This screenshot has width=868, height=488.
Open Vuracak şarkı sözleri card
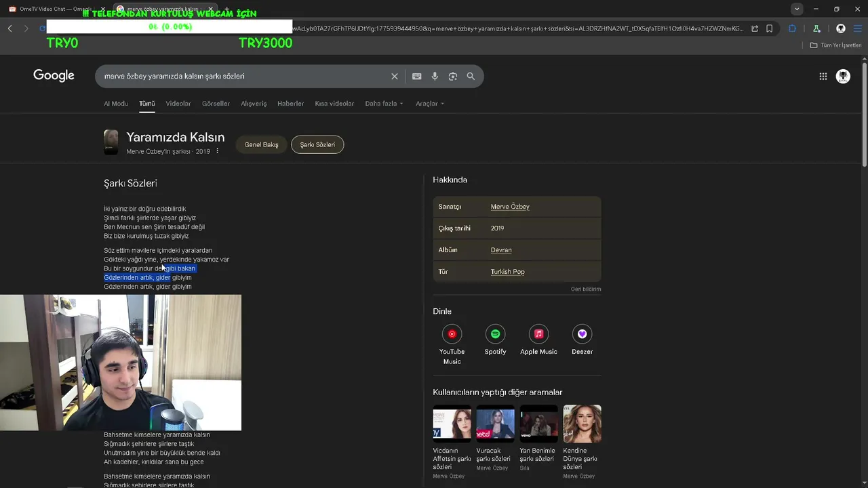point(495,439)
